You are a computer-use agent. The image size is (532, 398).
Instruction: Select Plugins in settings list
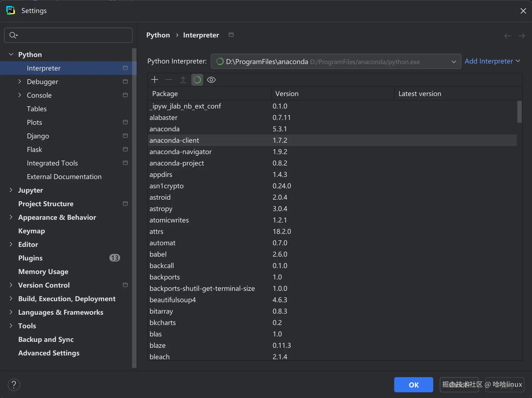click(30, 258)
